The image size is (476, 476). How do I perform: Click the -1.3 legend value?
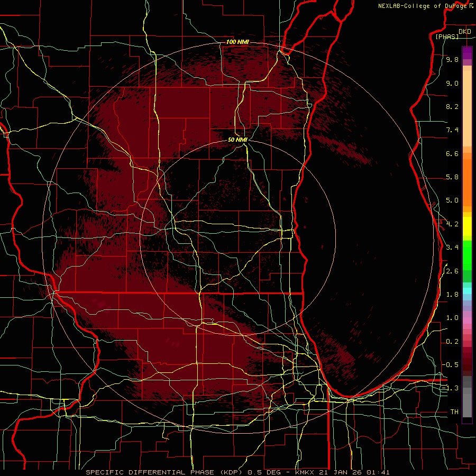coord(450,388)
